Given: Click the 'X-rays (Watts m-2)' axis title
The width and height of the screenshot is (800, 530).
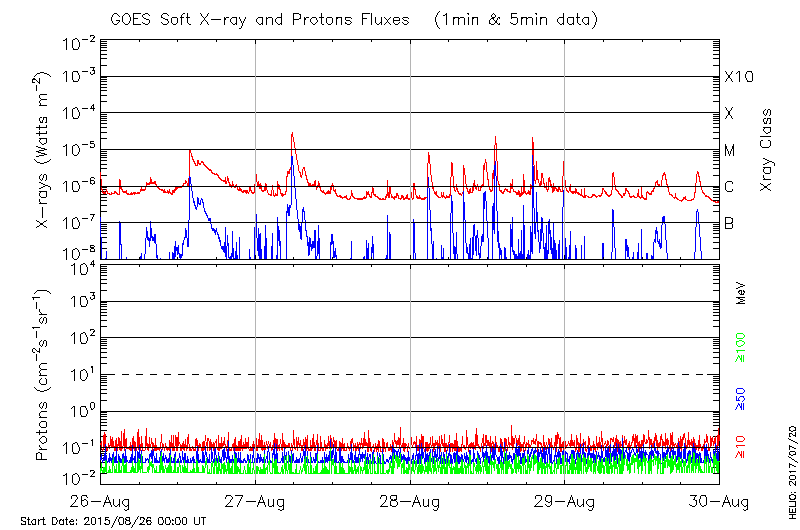Looking at the screenshot, I should pyautogui.click(x=44, y=150).
